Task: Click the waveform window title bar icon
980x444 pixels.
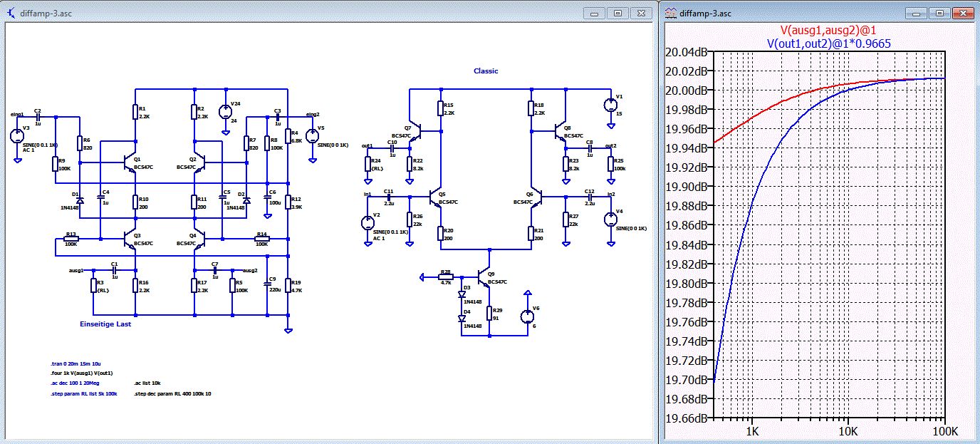Action: [671, 13]
